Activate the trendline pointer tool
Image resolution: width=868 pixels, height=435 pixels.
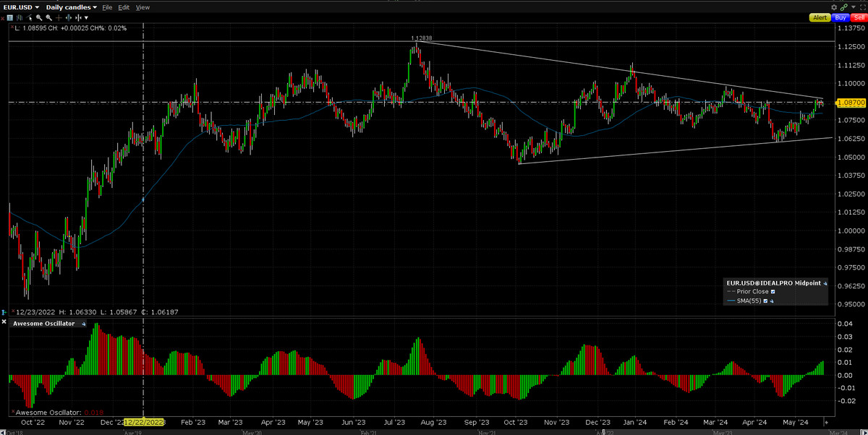[x=30, y=17]
